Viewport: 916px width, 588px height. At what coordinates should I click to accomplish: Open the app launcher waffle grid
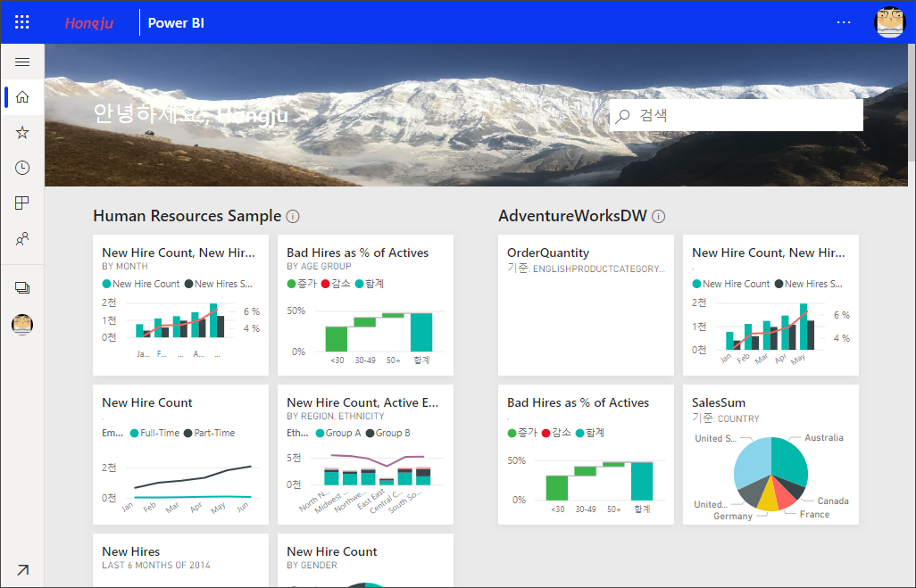coord(22,23)
